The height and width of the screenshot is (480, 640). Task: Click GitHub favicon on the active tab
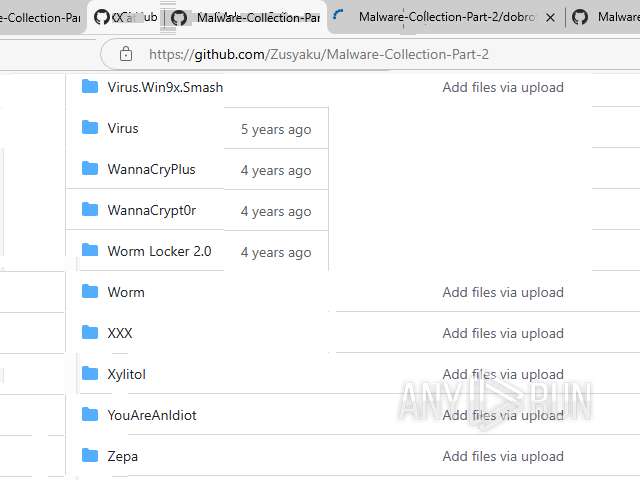click(x=179, y=18)
